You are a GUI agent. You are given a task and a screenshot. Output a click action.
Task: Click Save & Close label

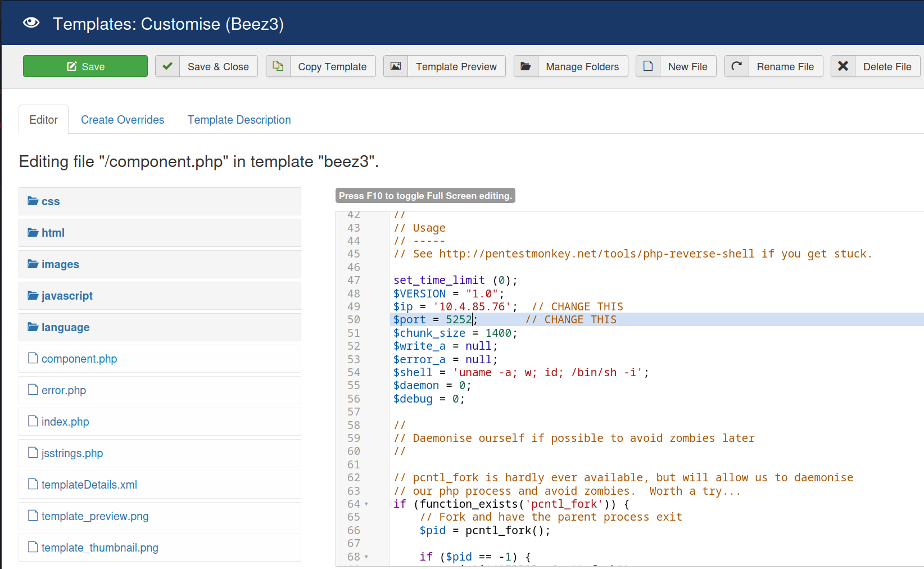coord(218,67)
